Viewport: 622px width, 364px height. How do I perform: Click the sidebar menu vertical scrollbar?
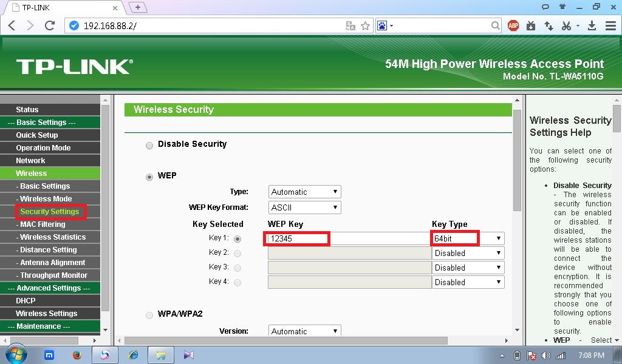click(x=105, y=207)
